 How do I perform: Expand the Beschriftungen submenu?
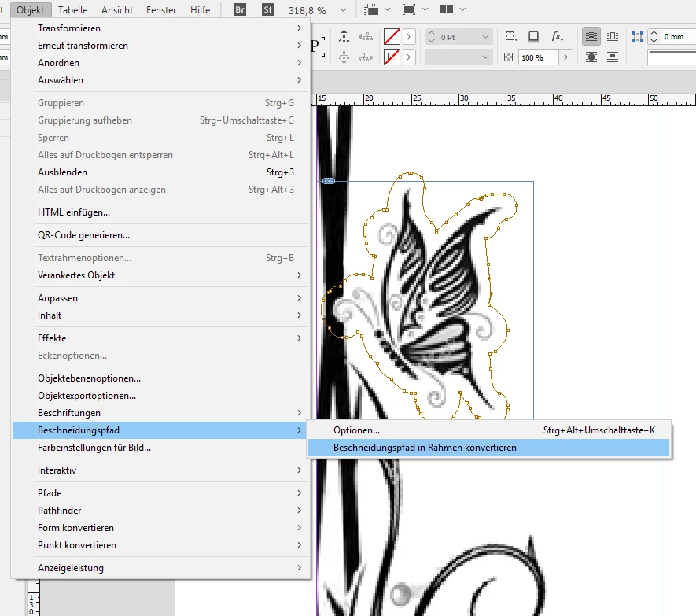tap(160, 412)
